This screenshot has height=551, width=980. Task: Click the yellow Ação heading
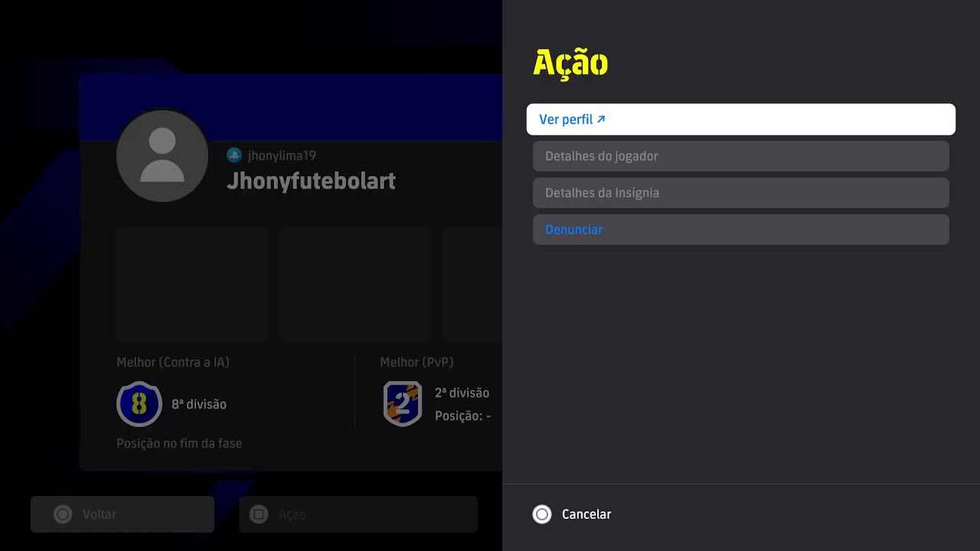570,64
